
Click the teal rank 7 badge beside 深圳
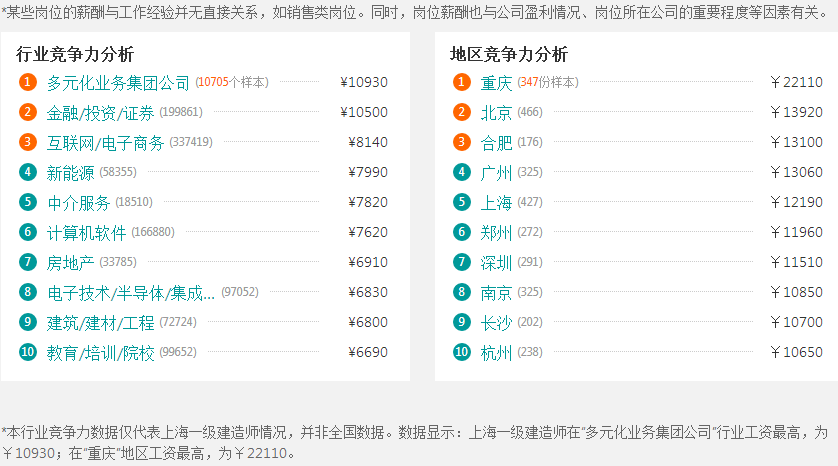pos(462,262)
